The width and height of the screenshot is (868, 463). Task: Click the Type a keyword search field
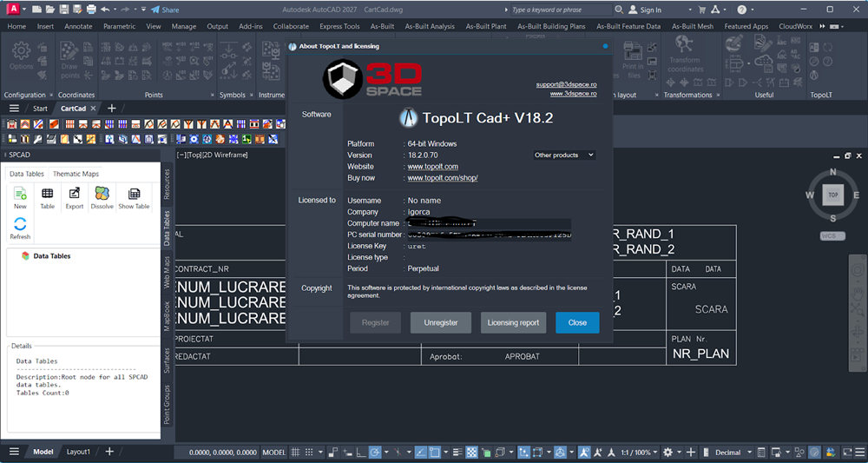tap(560, 10)
